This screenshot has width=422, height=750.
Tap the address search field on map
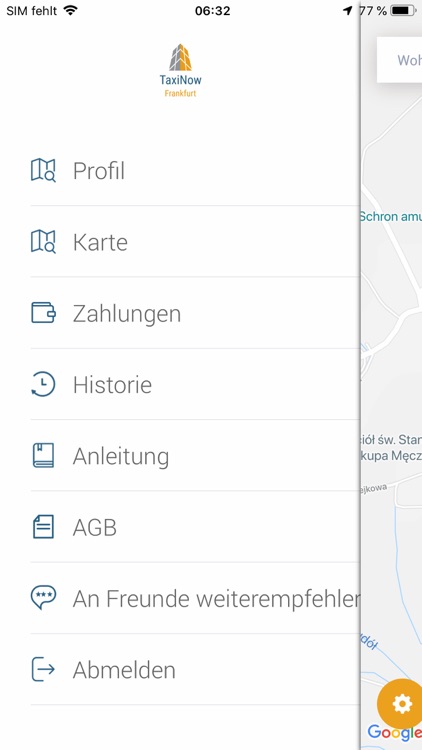400,60
